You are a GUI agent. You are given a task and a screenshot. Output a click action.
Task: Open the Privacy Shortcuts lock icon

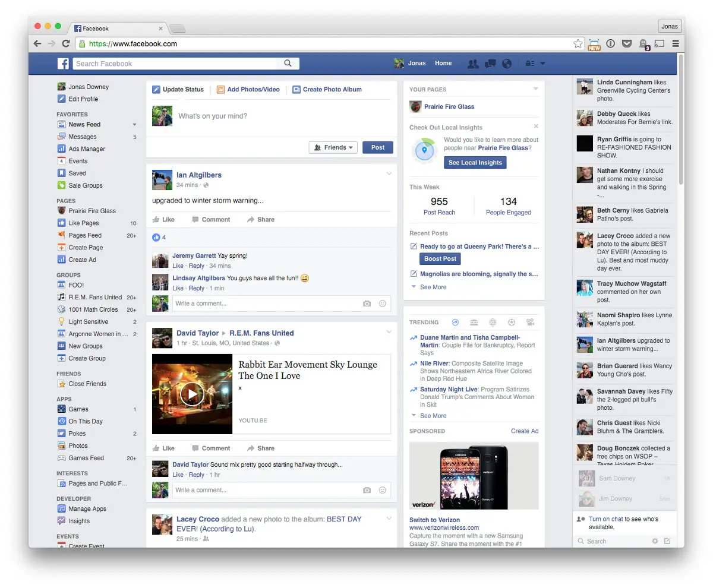tap(529, 64)
